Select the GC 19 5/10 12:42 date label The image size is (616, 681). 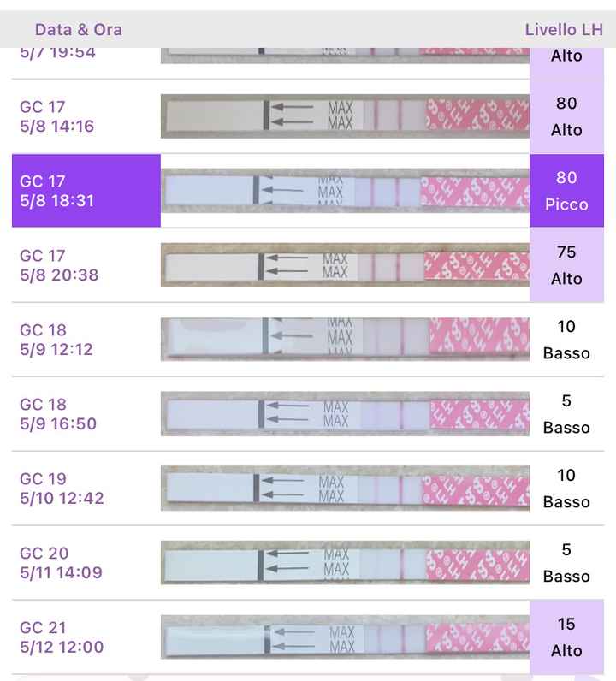62,489
